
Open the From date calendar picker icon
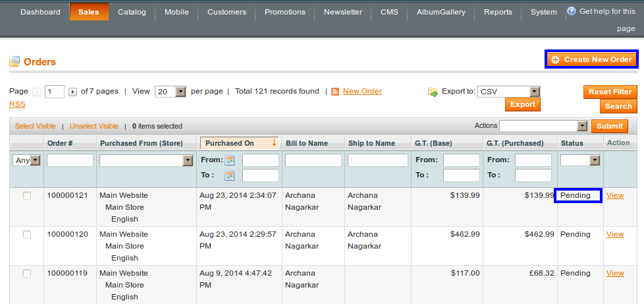click(x=230, y=160)
